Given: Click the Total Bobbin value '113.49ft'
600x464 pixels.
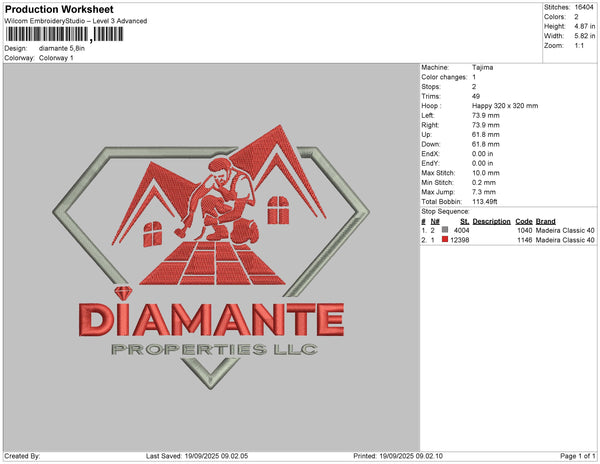Looking at the screenshot, I should tap(485, 202).
